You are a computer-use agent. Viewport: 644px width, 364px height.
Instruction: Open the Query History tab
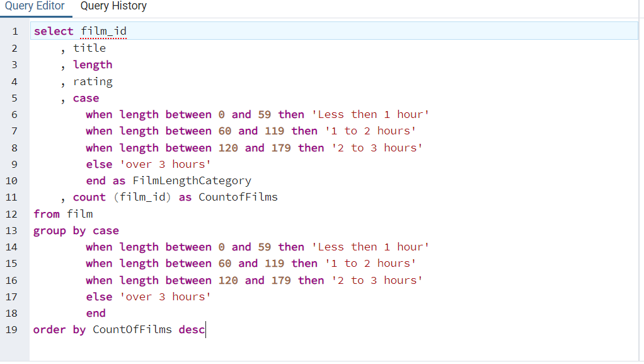click(x=113, y=6)
